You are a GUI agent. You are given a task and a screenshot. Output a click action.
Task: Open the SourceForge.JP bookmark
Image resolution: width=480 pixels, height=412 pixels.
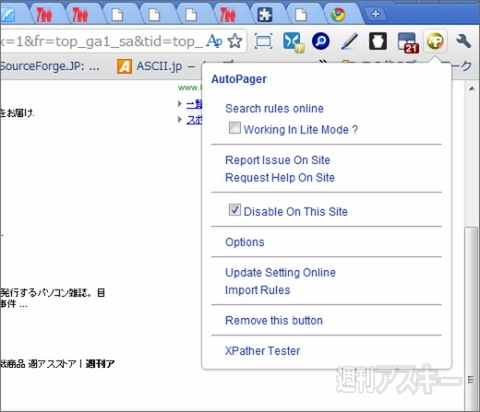(50, 66)
